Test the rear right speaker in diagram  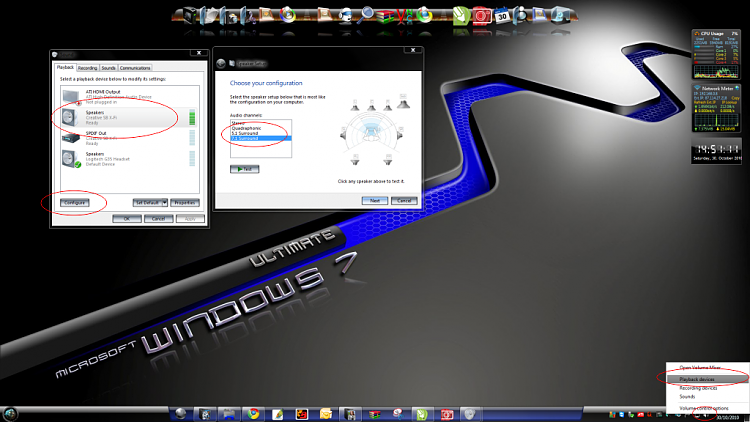click(x=387, y=160)
